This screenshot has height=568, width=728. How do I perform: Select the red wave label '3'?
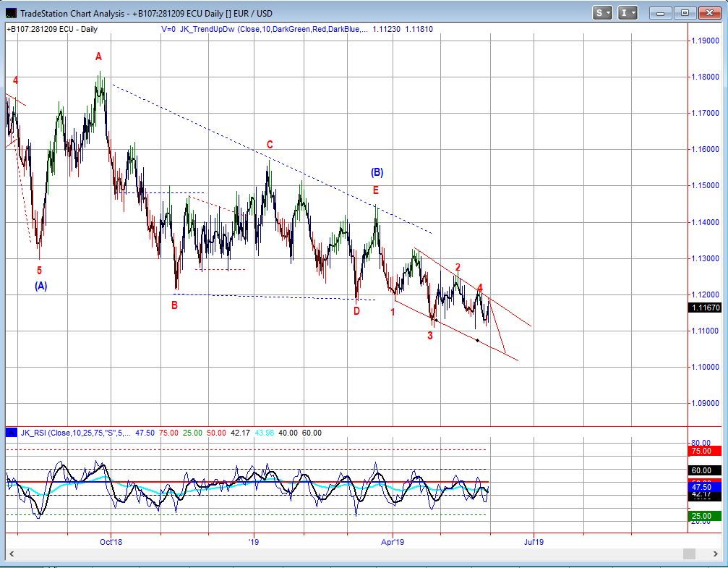click(430, 336)
